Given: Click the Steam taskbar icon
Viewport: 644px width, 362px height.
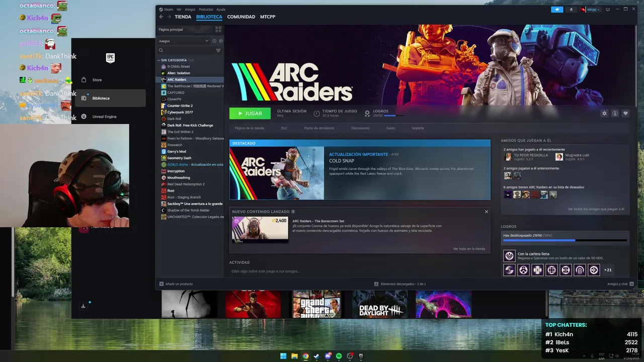Looking at the screenshot, I should (x=316, y=356).
